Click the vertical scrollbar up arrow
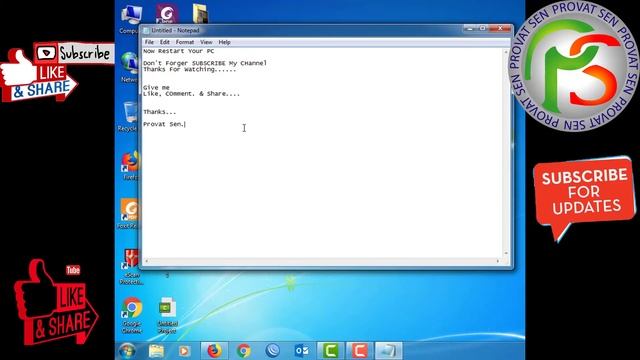640x360 pixels. pos(506,52)
